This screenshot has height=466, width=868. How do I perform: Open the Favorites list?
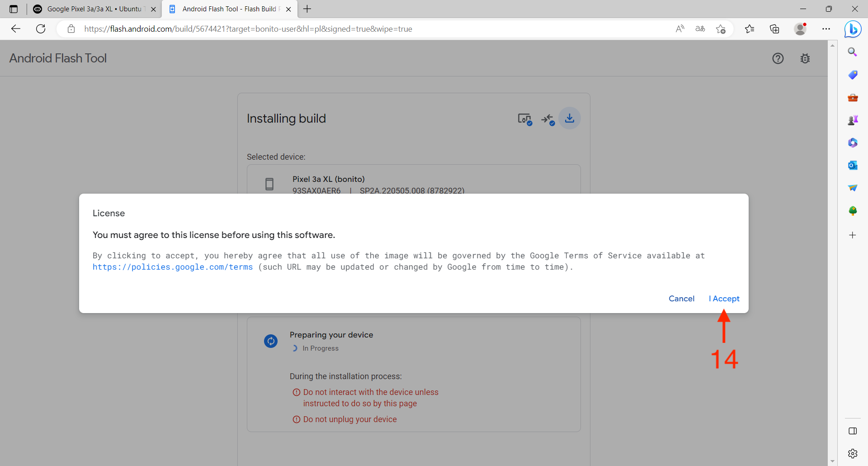[750, 29]
